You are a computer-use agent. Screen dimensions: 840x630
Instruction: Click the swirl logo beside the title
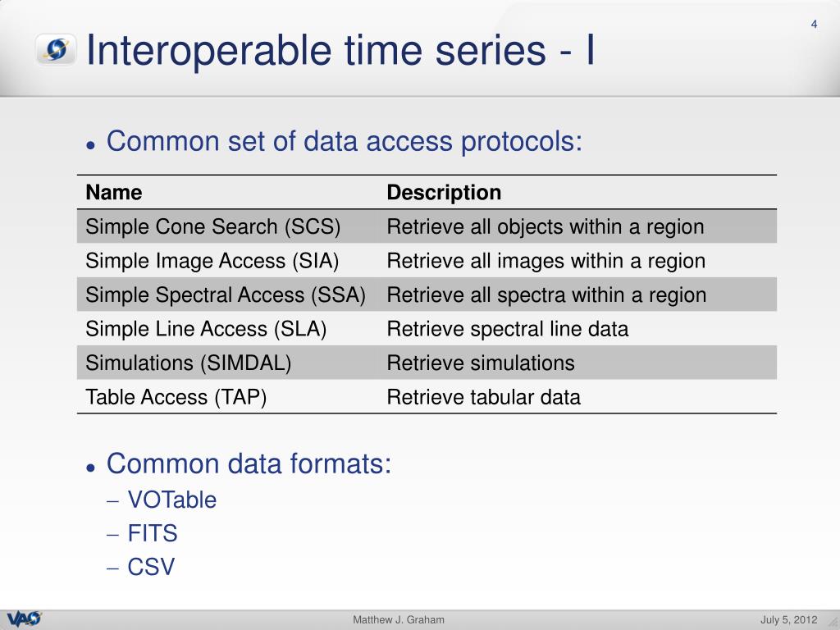click(x=56, y=49)
